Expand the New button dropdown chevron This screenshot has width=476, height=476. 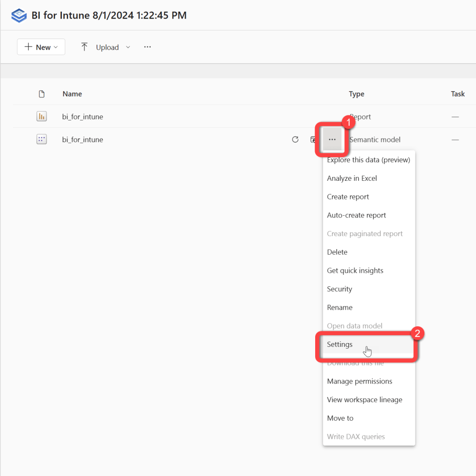coord(55,47)
